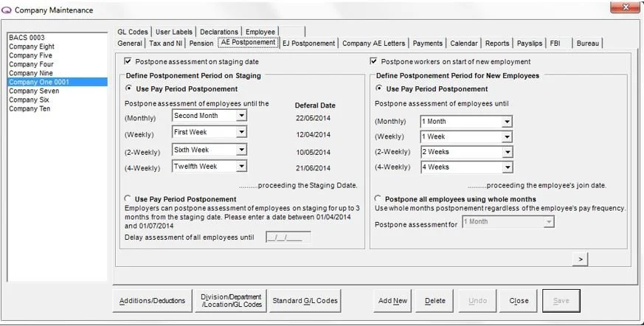
Task: Switch to the Tax and NI tab
Action: point(165,43)
